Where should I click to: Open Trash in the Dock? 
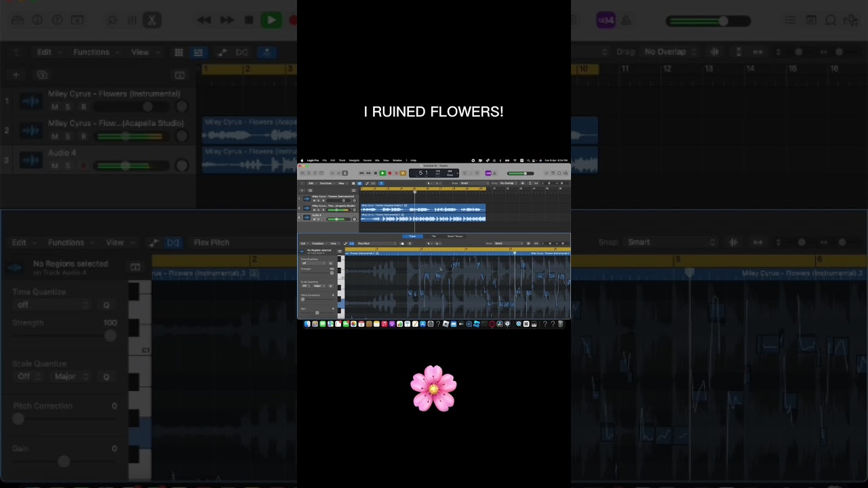click(561, 324)
